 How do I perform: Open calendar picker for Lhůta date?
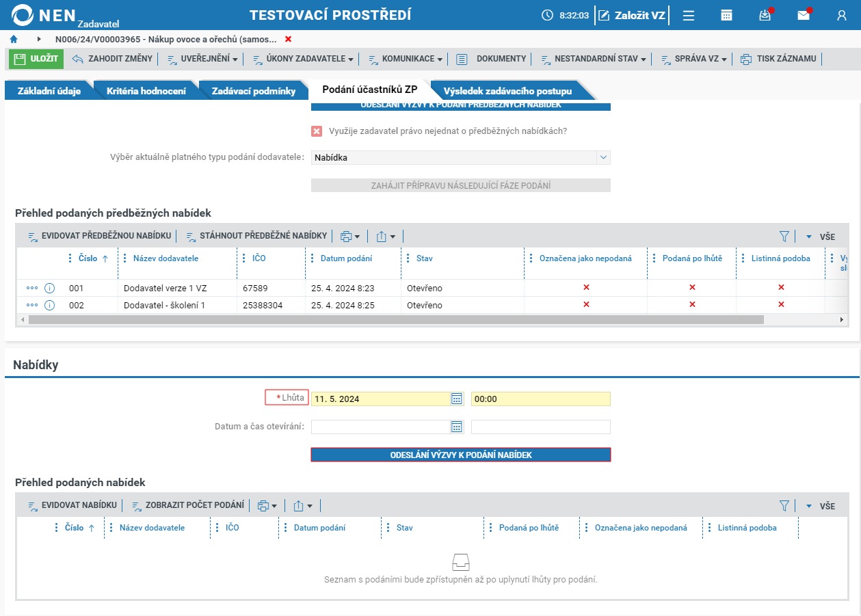tap(457, 399)
